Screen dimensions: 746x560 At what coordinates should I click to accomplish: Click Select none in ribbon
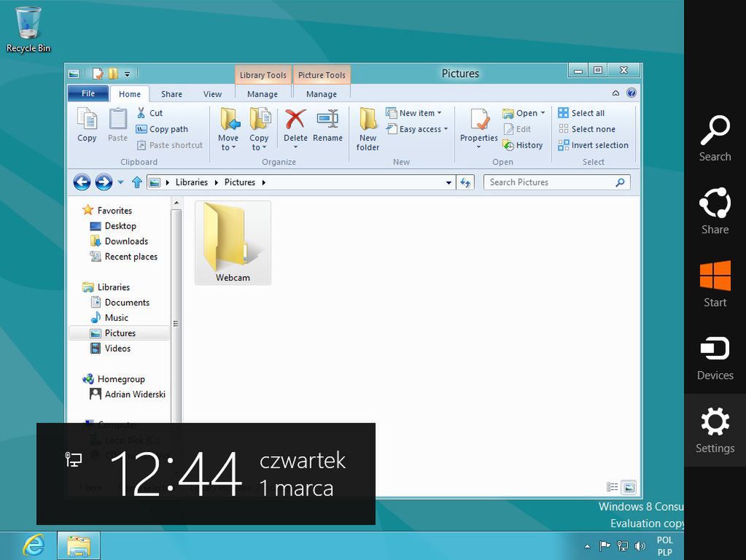[x=586, y=129]
